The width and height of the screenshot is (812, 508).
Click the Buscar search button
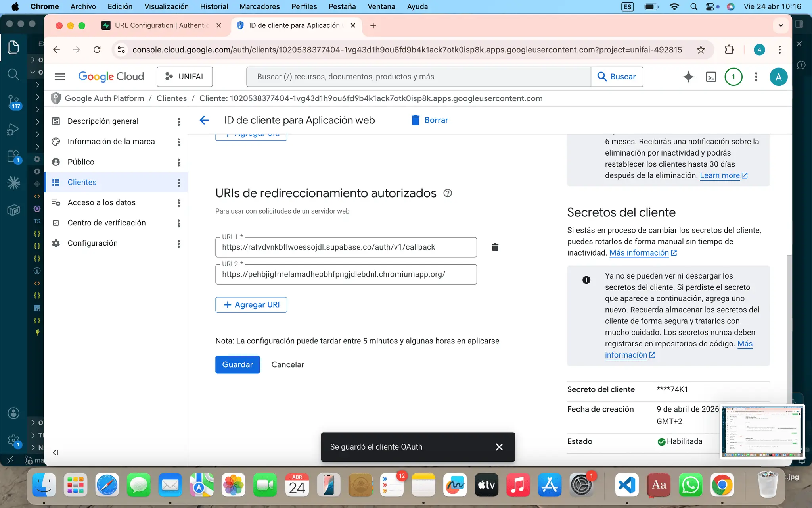[617, 77]
